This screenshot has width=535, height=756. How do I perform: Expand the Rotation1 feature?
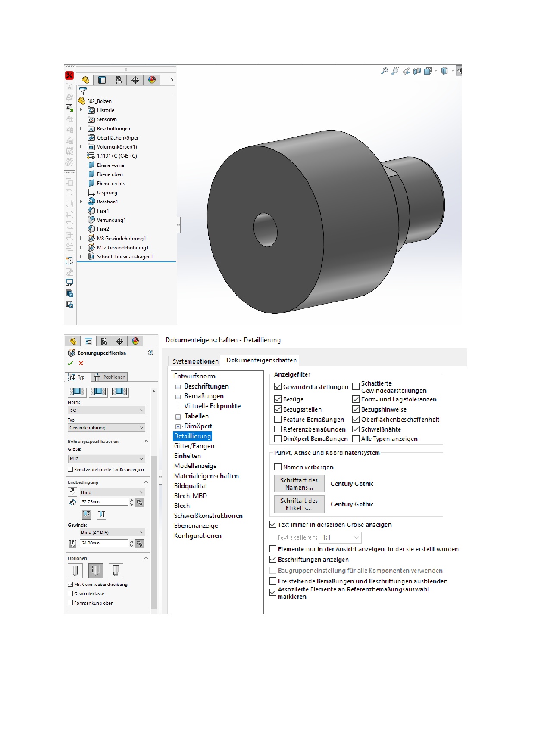tap(81, 202)
